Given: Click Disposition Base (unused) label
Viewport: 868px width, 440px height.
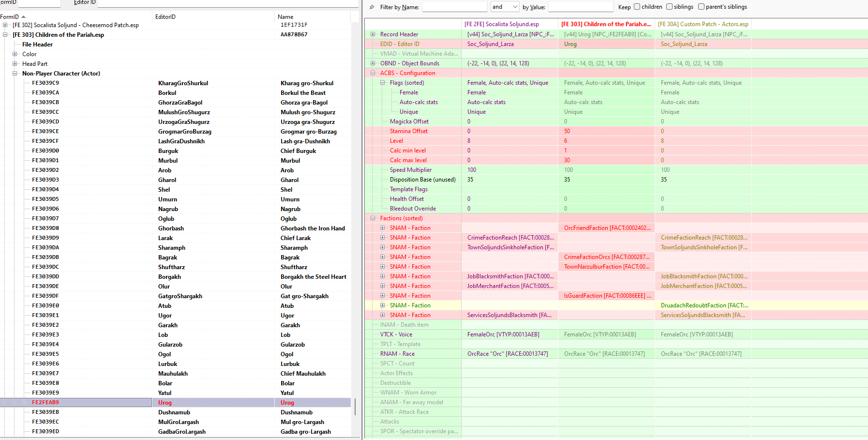Looking at the screenshot, I should coord(423,180).
